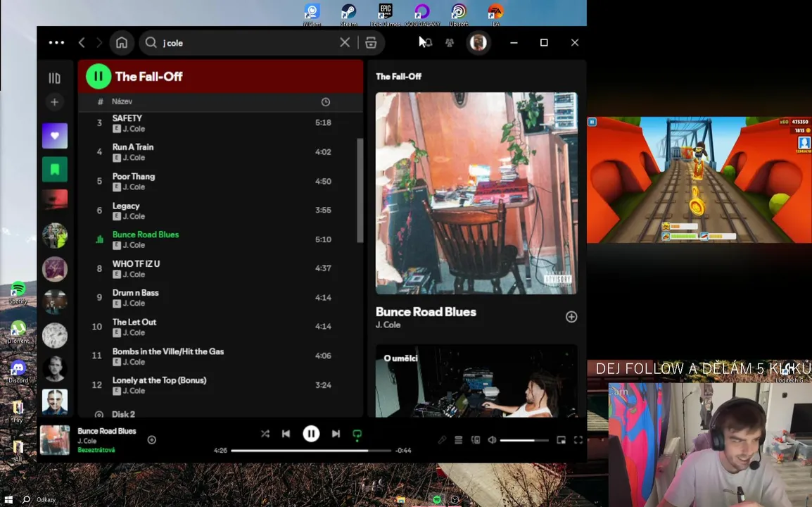The image size is (812, 507).
Task: Open the notifications bell
Action: pos(426,42)
